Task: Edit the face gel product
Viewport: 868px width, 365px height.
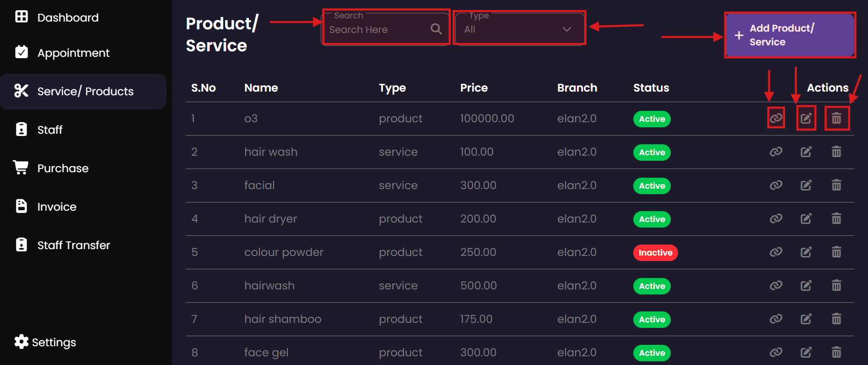Action: (806, 352)
